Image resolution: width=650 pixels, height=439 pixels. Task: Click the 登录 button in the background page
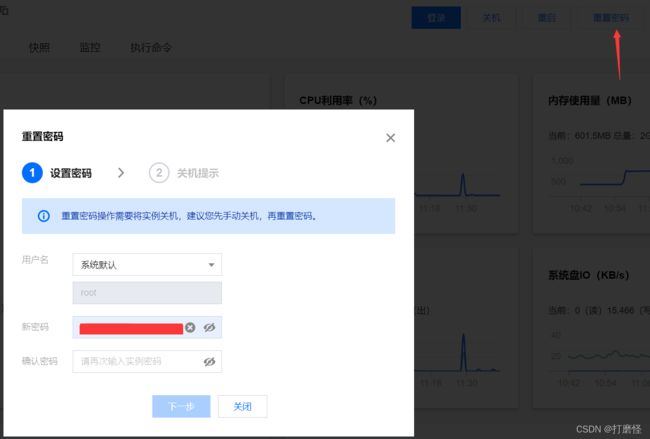(436, 18)
